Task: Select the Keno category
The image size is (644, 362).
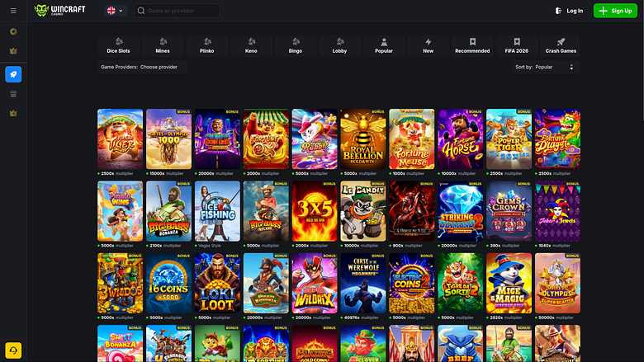Action: point(251,45)
